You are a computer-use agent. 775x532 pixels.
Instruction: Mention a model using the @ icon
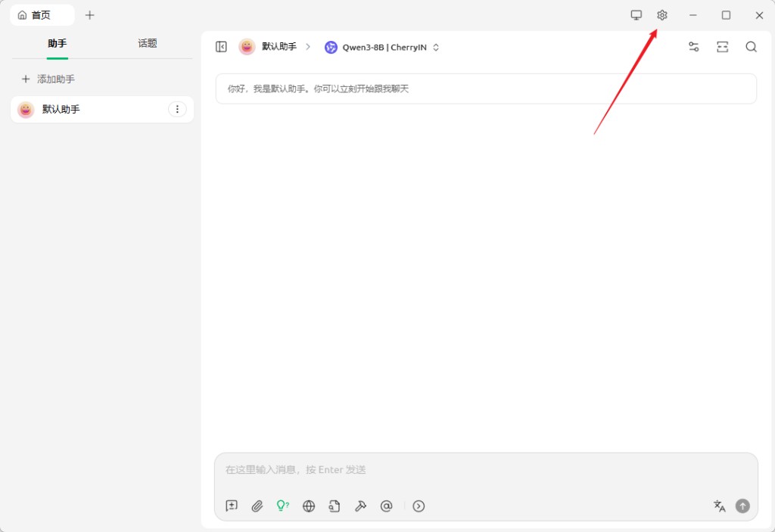[387, 506]
